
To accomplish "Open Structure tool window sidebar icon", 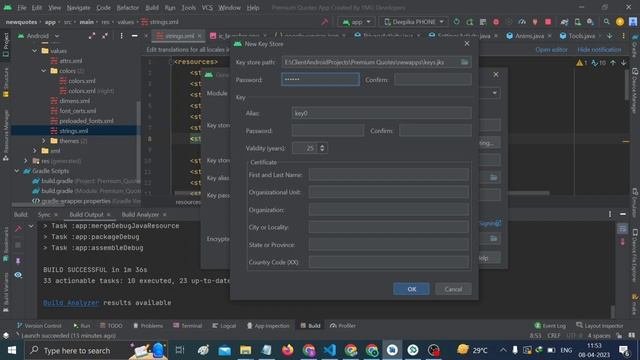I will 5,83.
